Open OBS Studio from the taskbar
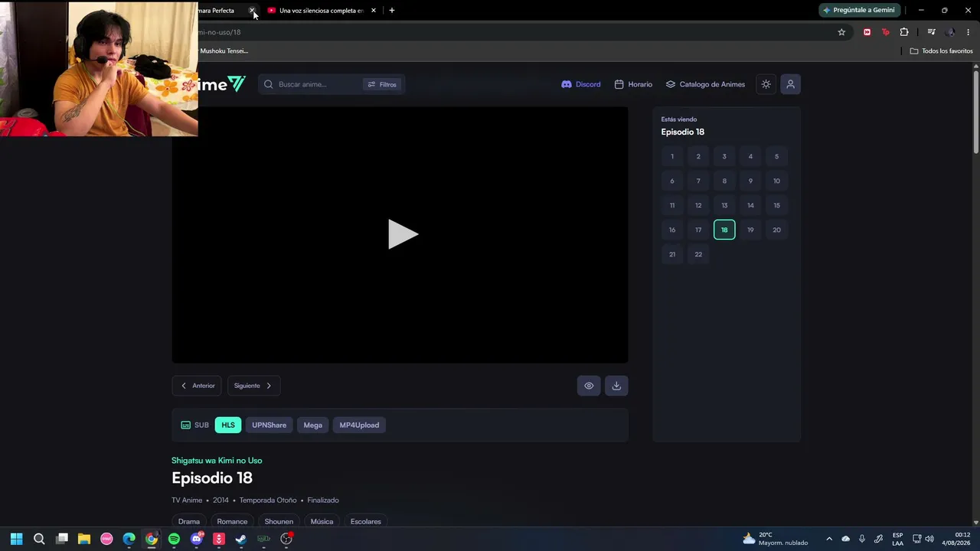The image size is (980, 551). [286, 539]
